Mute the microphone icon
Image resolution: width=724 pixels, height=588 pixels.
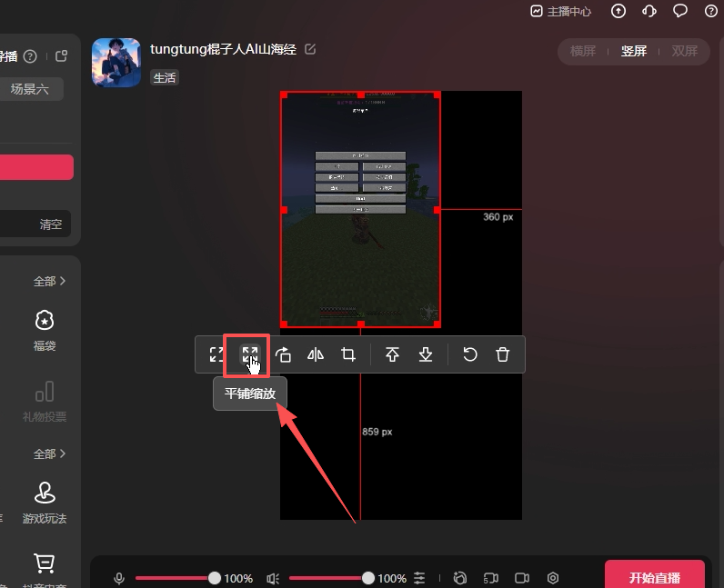[119, 578]
